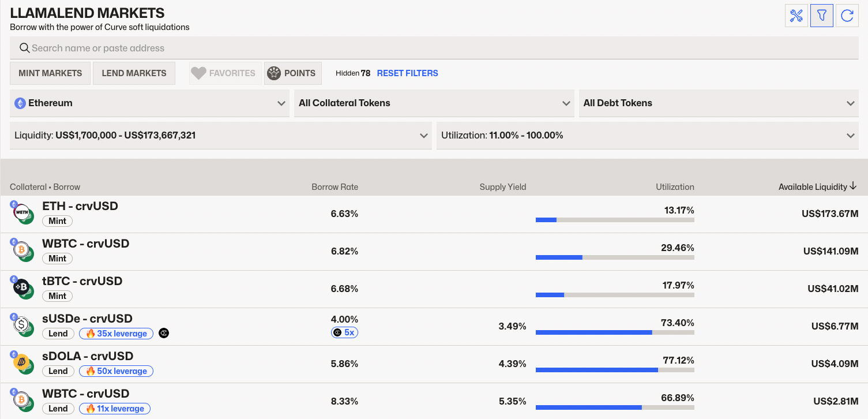Click the 13.17% utilization bar

coord(615,220)
